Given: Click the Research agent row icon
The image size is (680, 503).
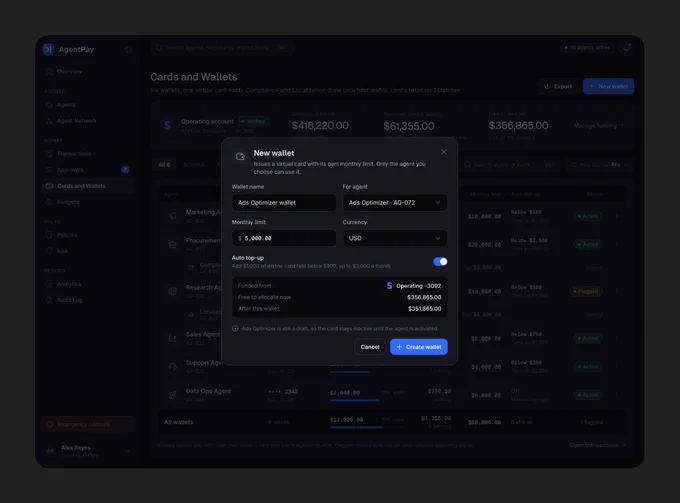Looking at the screenshot, I should tap(173, 291).
